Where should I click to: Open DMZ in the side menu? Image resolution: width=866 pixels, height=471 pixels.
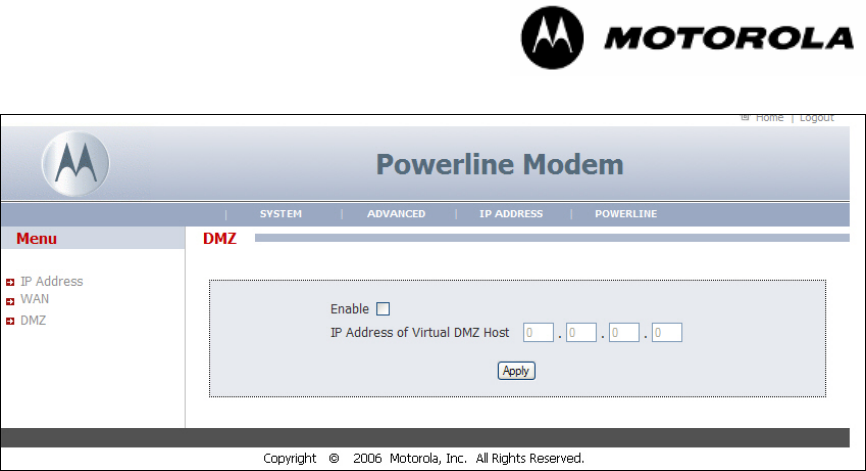tap(33, 321)
